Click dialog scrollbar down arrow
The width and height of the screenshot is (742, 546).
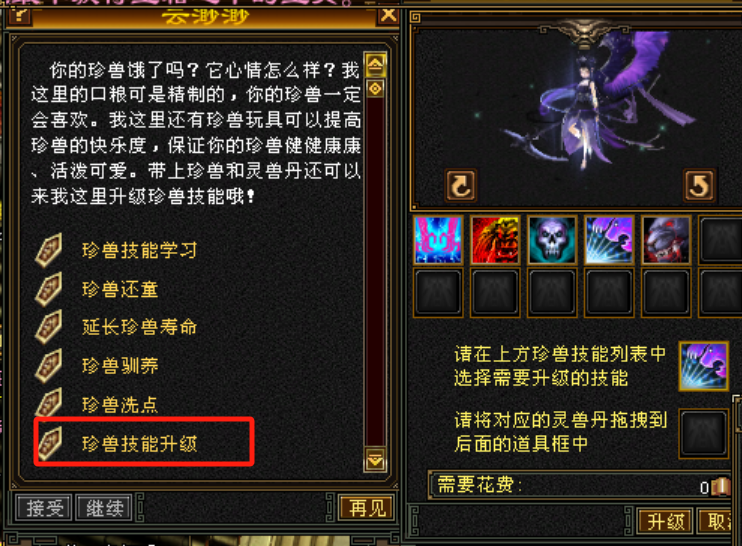(376, 459)
